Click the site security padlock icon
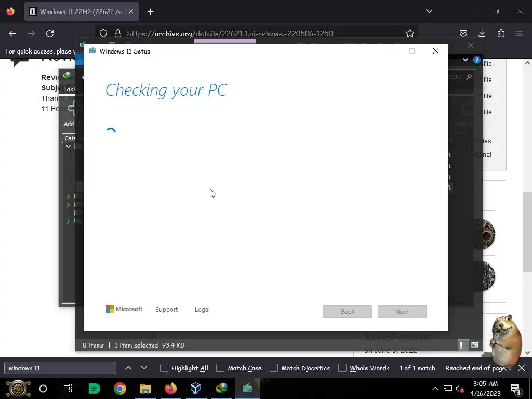 click(118, 33)
